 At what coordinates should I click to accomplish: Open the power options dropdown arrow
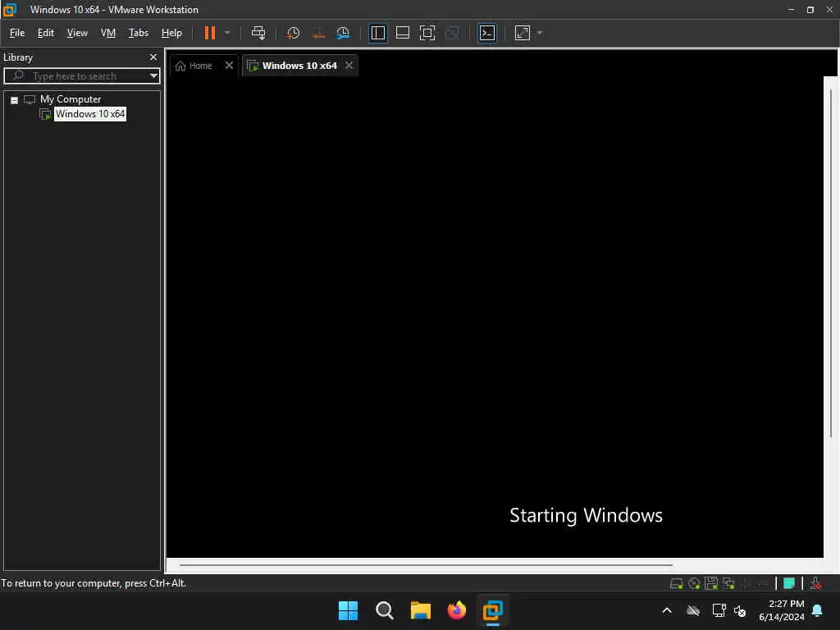click(x=227, y=33)
